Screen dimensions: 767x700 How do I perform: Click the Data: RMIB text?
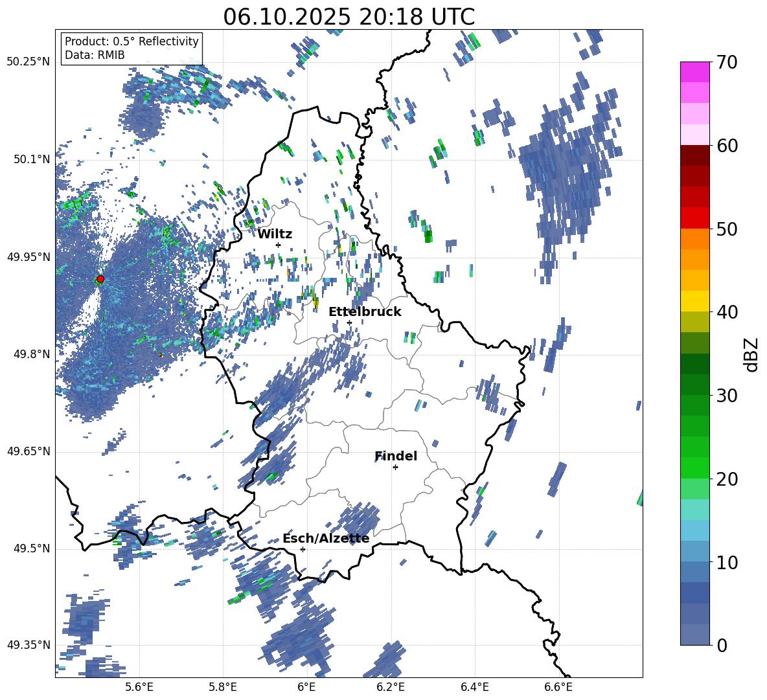coord(95,55)
